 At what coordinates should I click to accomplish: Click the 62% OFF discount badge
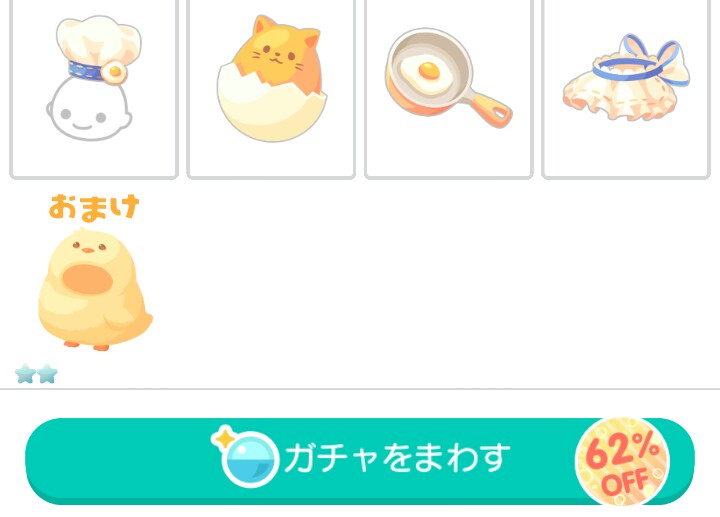[622, 461]
